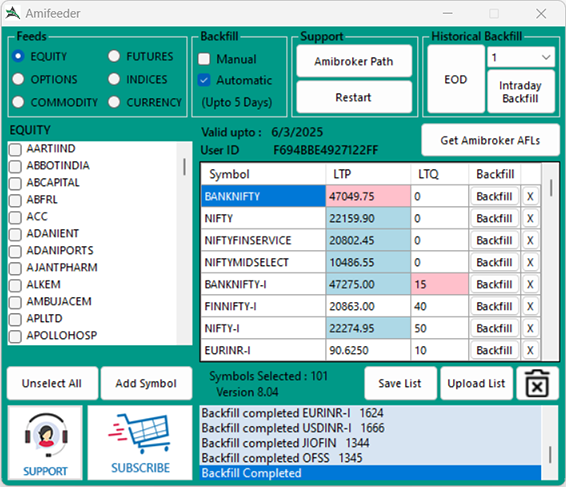Select the EQUITY feed radio button
Screen dimensions: 566x487
tap(18, 56)
